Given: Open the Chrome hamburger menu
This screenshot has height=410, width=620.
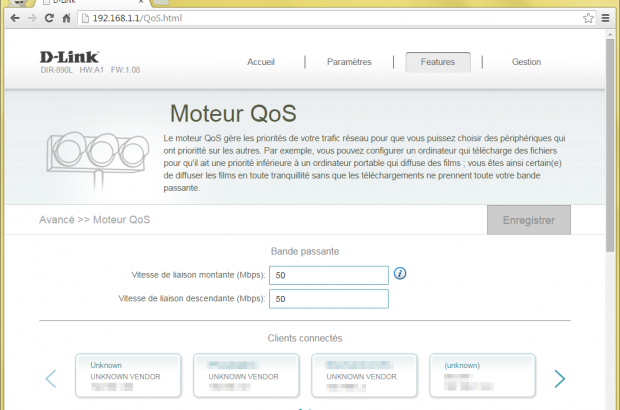Looking at the screenshot, I should [x=607, y=18].
